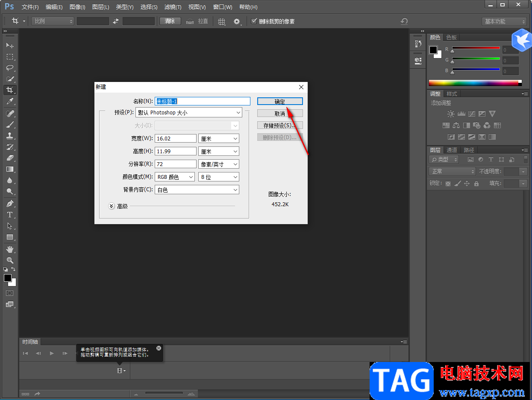The width and height of the screenshot is (532, 400).
Task: Open the width unit dropdown
Action: click(x=219, y=139)
